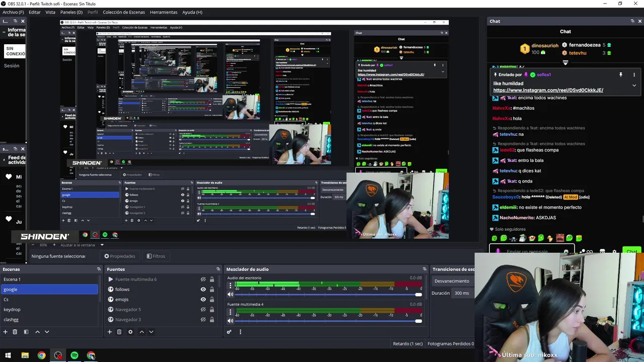Move the selected scene down
This screenshot has width=644, height=362.
[47, 332]
